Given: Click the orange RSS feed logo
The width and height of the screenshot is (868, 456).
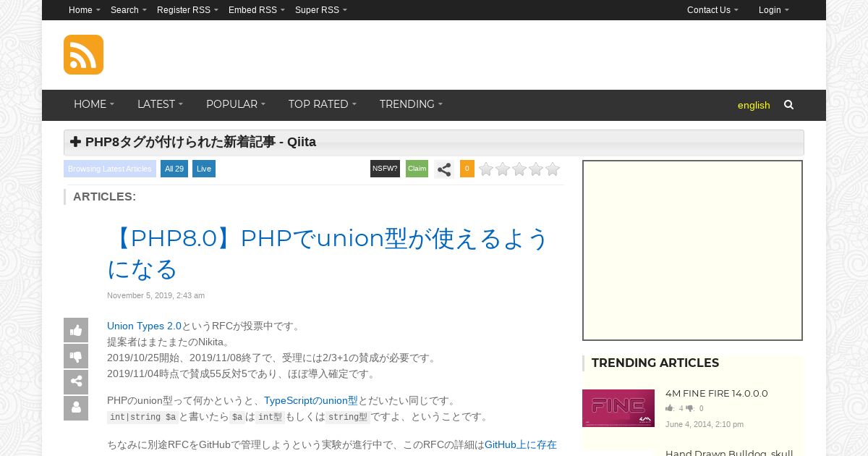Looking at the screenshot, I should [x=83, y=54].
